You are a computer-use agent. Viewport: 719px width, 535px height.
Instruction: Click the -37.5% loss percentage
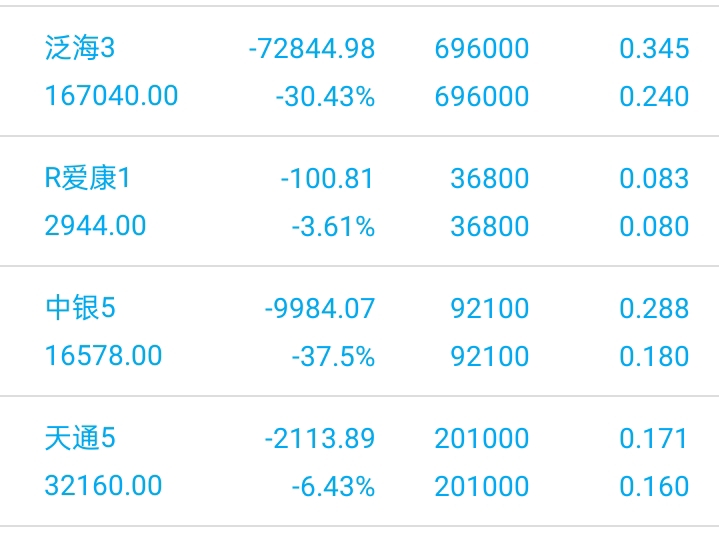pos(333,356)
